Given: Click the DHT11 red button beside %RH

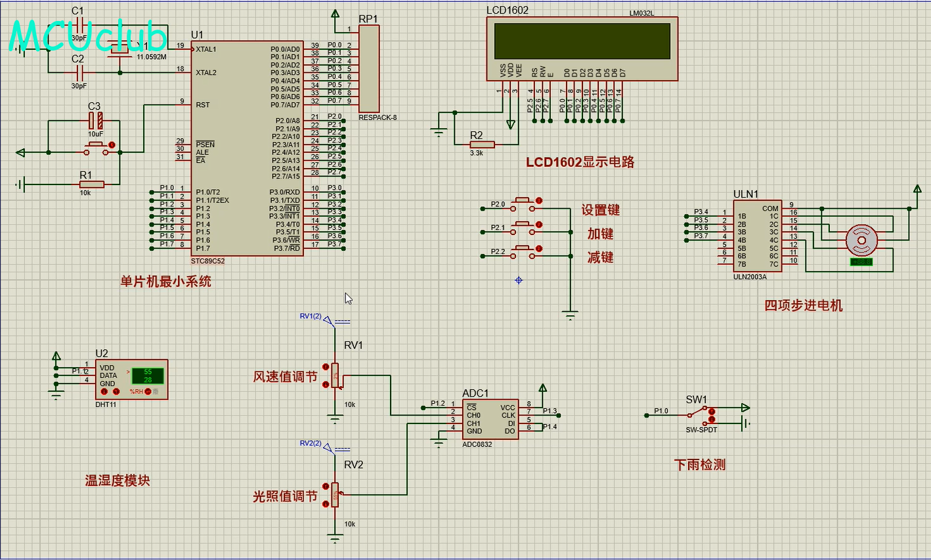Looking at the screenshot, I should pyautogui.click(x=148, y=392).
